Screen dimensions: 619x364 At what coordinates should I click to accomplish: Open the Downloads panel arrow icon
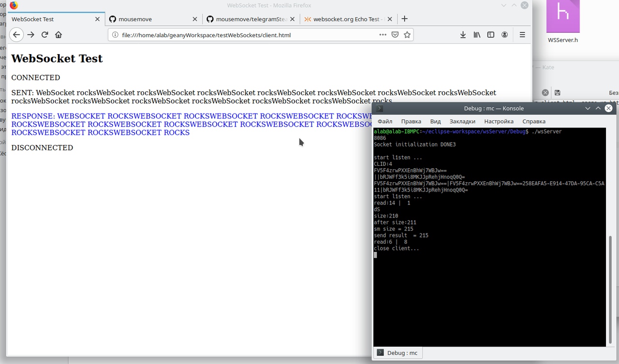(463, 35)
